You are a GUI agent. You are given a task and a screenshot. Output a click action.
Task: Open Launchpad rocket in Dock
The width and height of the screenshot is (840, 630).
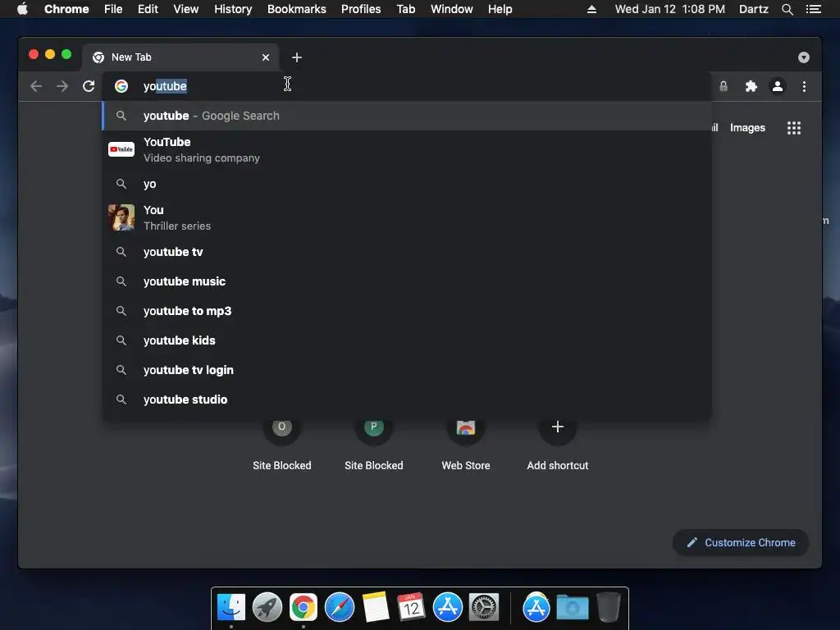point(267,608)
